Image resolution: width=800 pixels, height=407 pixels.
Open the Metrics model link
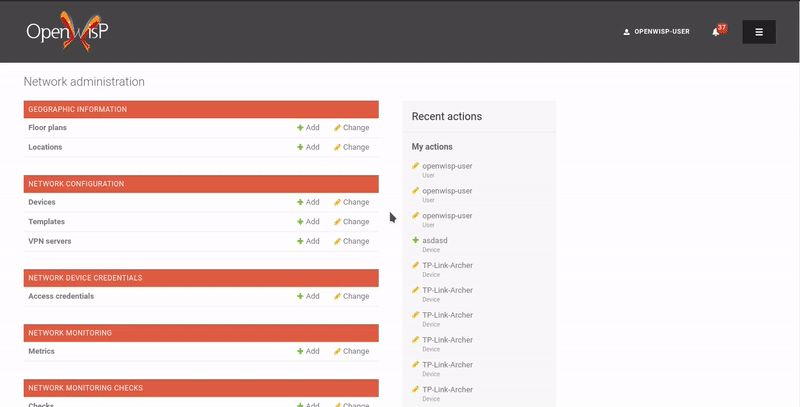click(x=41, y=351)
